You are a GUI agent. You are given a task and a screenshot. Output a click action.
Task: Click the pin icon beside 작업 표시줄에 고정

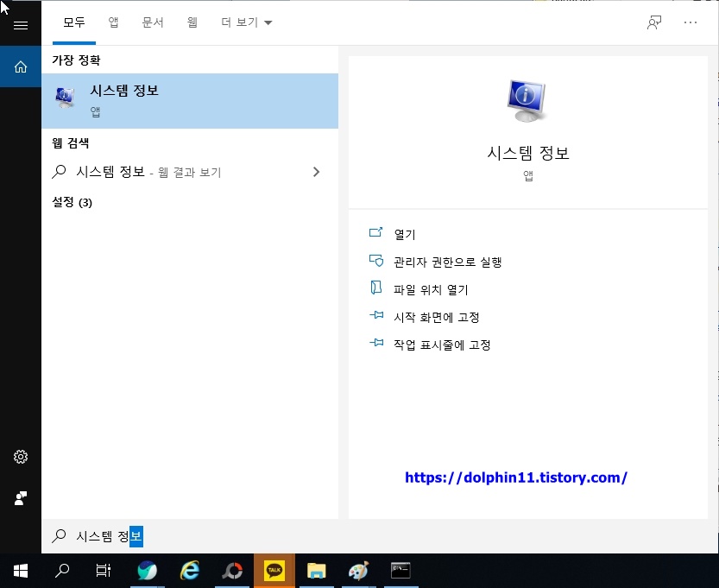click(376, 343)
